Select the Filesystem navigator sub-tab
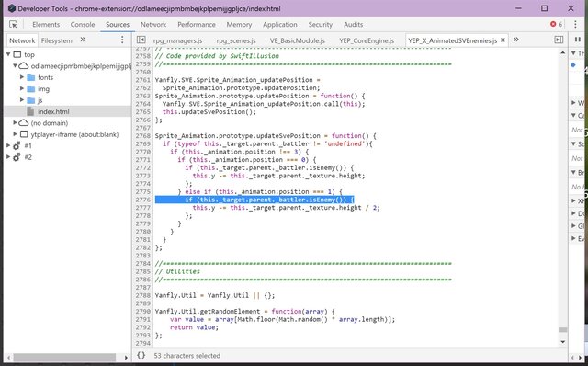Image resolution: width=588 pixels, height=366 pixels. tap(57, 40)
